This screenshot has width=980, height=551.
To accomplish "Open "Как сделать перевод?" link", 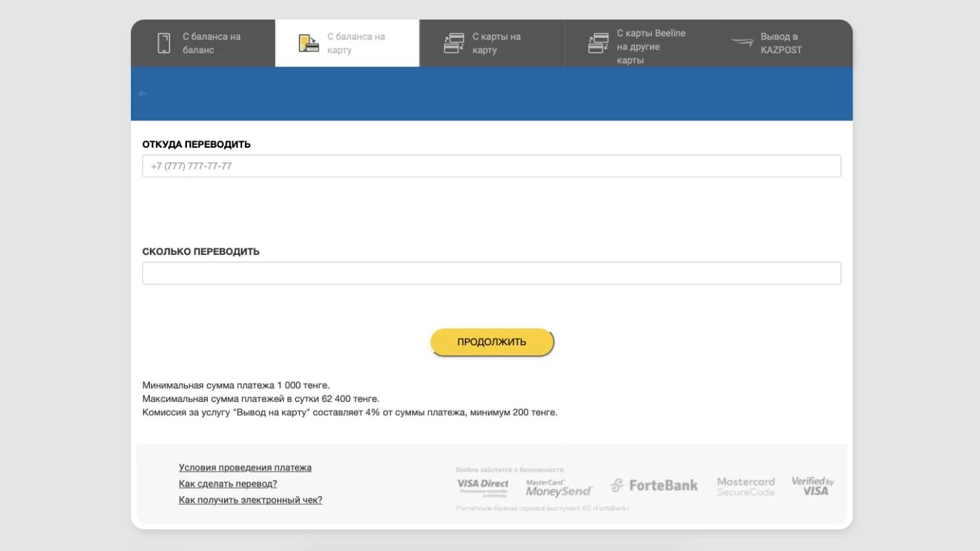I will (x=227, y=484).
